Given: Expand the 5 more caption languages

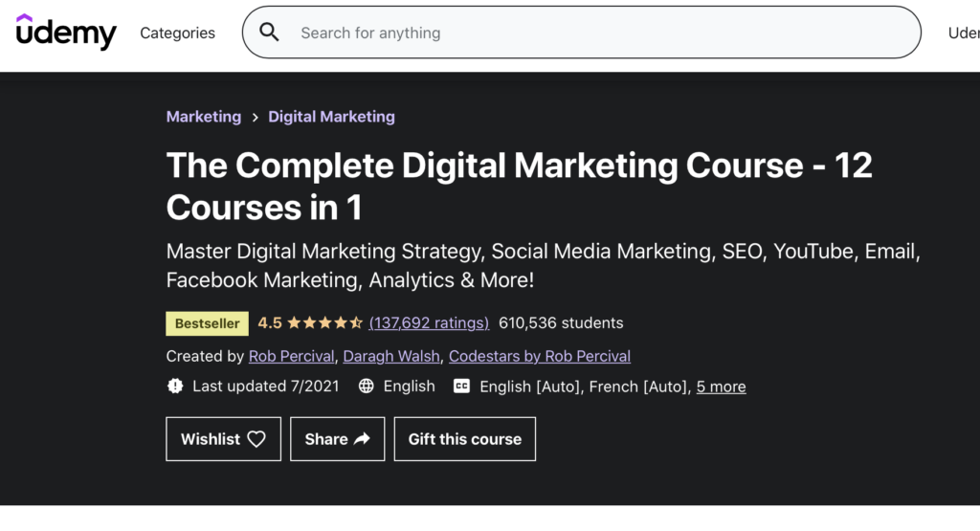Looking at the screenshot, I should click(x=722, y=387).
